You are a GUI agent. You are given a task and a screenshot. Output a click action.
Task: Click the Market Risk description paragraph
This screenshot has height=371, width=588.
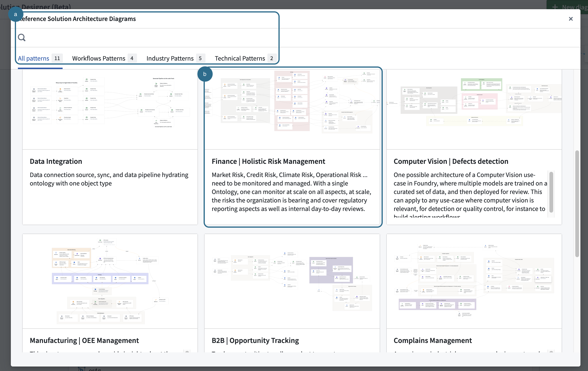coord(291,192)
